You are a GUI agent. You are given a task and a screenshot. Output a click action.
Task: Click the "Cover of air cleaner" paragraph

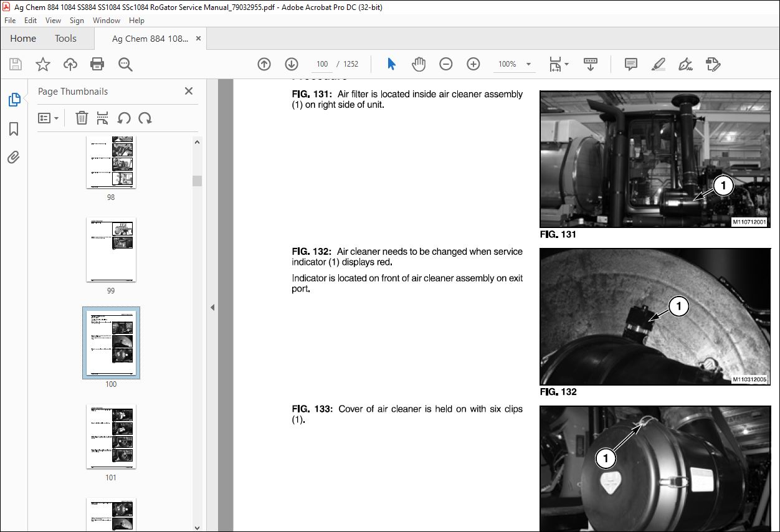pyautogui.click(x=407, y=414)
